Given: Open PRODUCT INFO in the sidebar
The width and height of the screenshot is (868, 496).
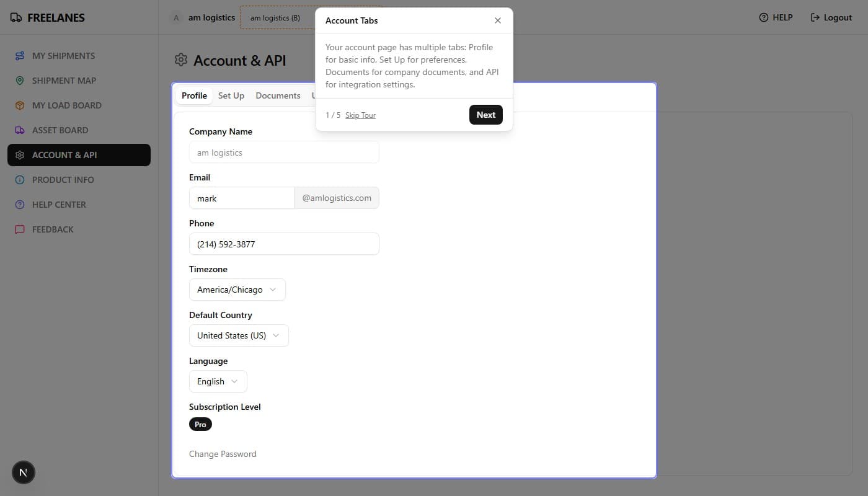Looking at the screenshot, I should click(x=79, y=180).
